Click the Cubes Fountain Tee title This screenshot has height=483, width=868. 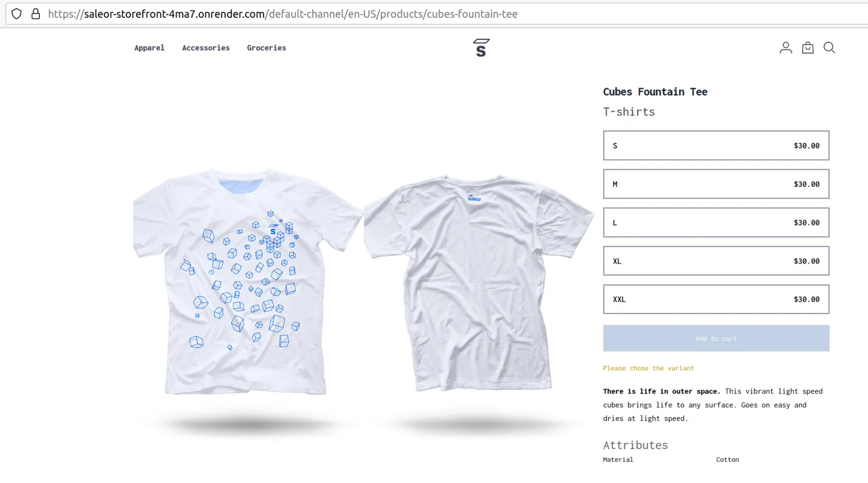click(x=655, y=92)
